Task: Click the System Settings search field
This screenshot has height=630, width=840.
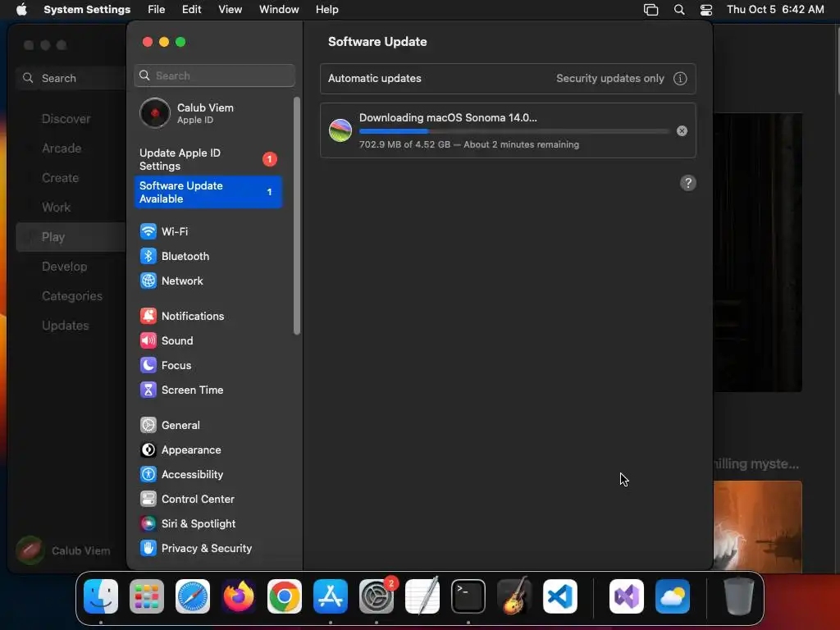Action: click(x=214, y=75)
